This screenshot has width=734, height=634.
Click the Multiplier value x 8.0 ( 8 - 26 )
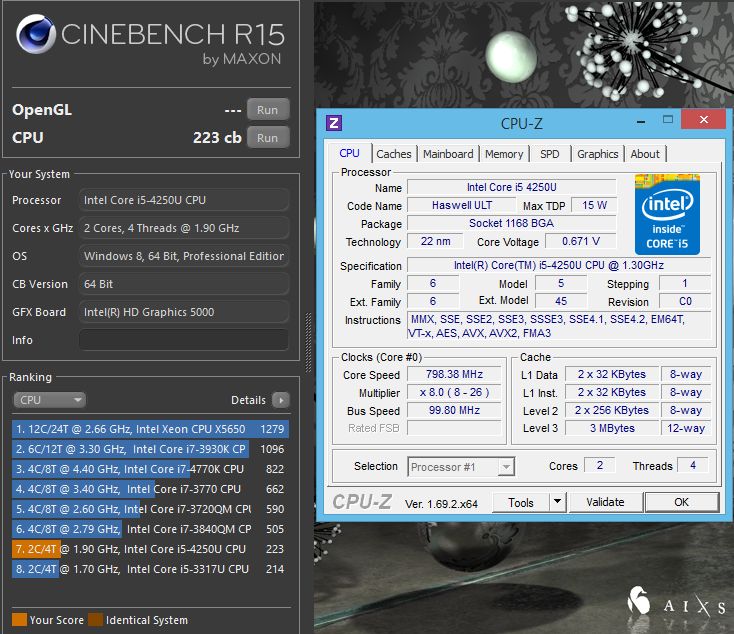pyautogui.click(x=454, y=392)
